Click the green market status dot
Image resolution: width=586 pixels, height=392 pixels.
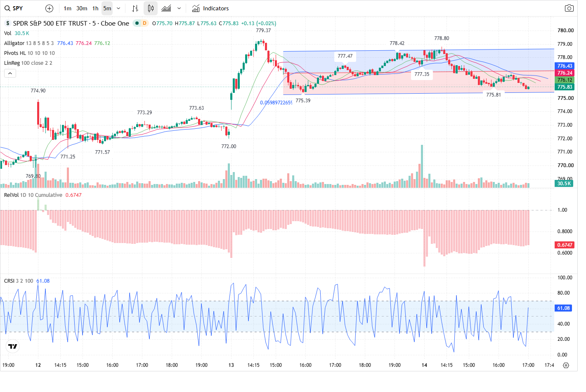(x=137, y=23)
